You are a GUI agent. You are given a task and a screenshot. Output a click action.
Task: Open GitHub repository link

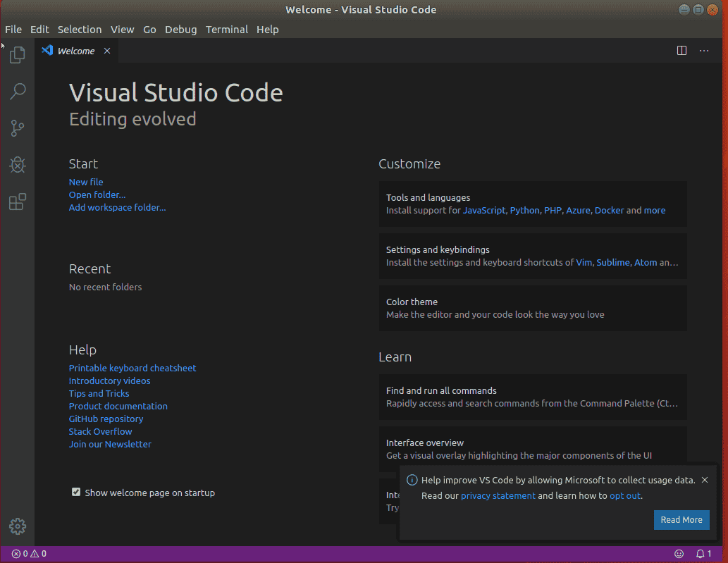(106, 419)
